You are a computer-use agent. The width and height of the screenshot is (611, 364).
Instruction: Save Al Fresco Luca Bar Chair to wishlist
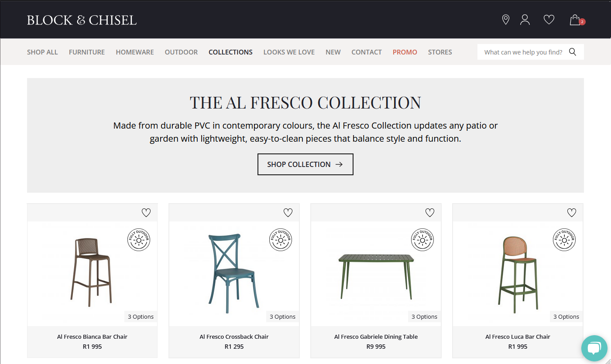click(x=572, y=213)
